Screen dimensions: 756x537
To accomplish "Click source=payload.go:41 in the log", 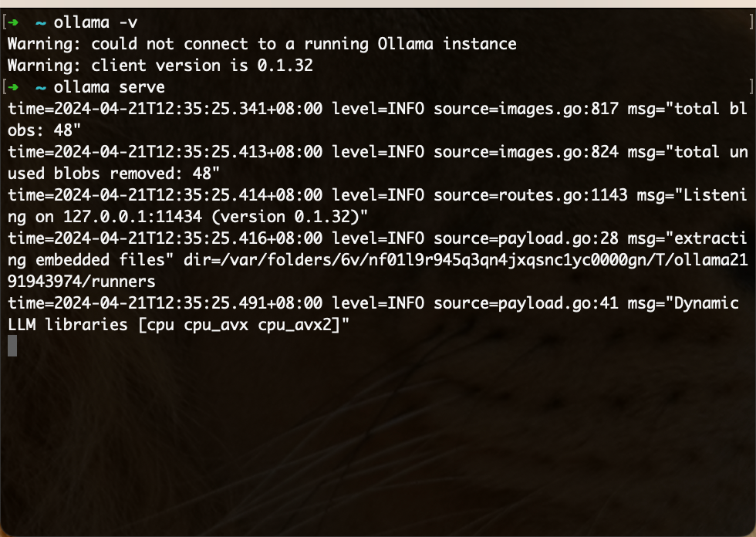I will [526, 304].
